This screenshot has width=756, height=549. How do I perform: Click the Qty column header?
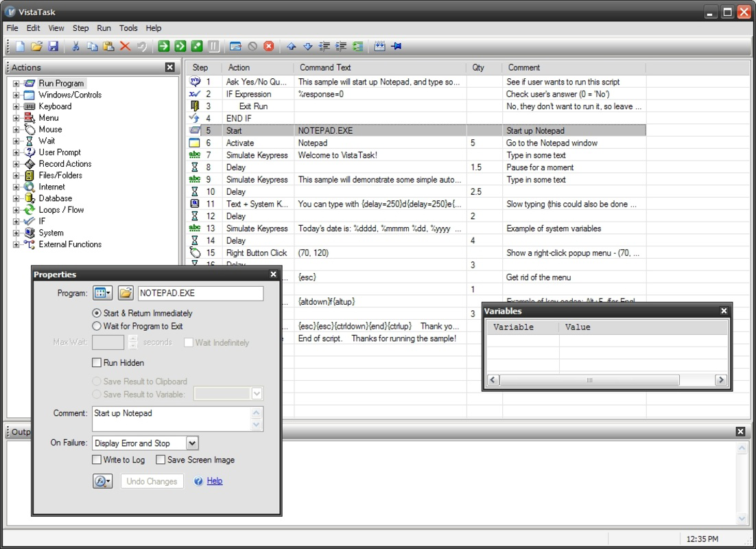click(484, 67)
